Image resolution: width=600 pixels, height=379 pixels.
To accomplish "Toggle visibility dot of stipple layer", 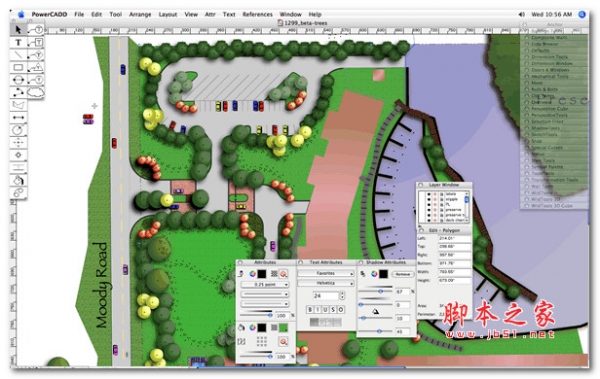I will click(x=429, y=199).
